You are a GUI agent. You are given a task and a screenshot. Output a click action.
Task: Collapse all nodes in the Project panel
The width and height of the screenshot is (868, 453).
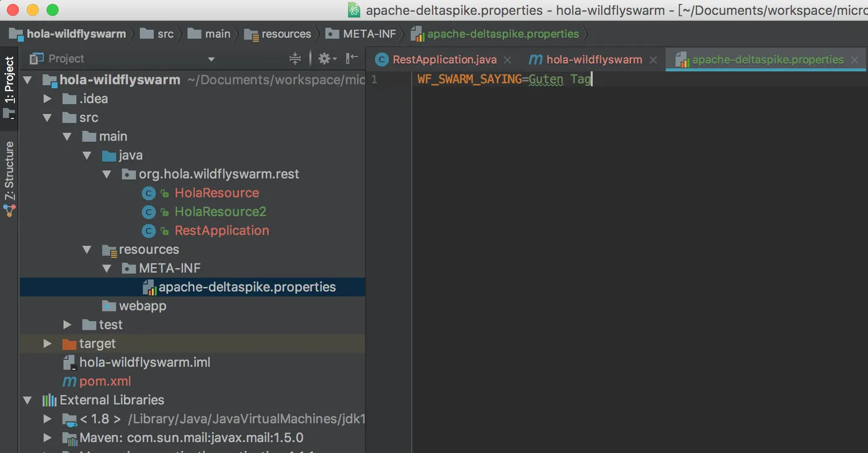295,59
